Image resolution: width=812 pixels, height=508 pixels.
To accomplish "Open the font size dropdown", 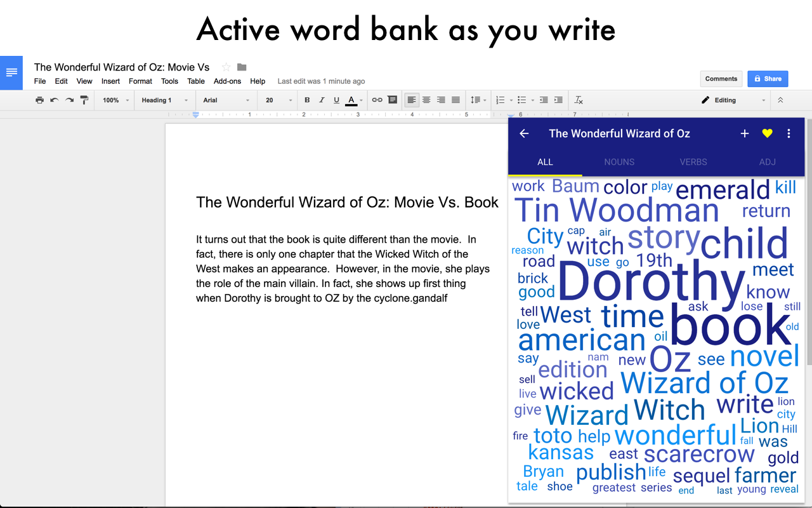I will pyautogui.click(x=277, y=100).
